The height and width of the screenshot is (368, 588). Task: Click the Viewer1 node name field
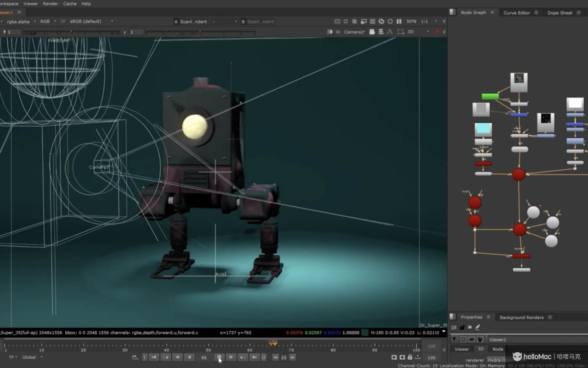coord(537,339)
